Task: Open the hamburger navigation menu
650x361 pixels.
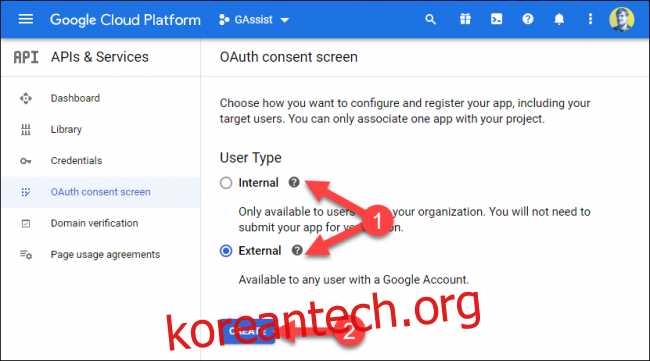Action: 26,19
